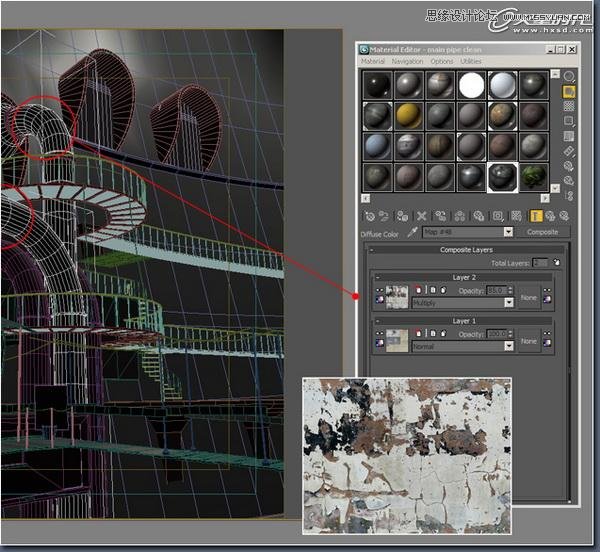This screenshot has height=552, width=600.
Task: Click Layer 2 peeling paint texture thumbnail
Action: (x=397, y=296)
